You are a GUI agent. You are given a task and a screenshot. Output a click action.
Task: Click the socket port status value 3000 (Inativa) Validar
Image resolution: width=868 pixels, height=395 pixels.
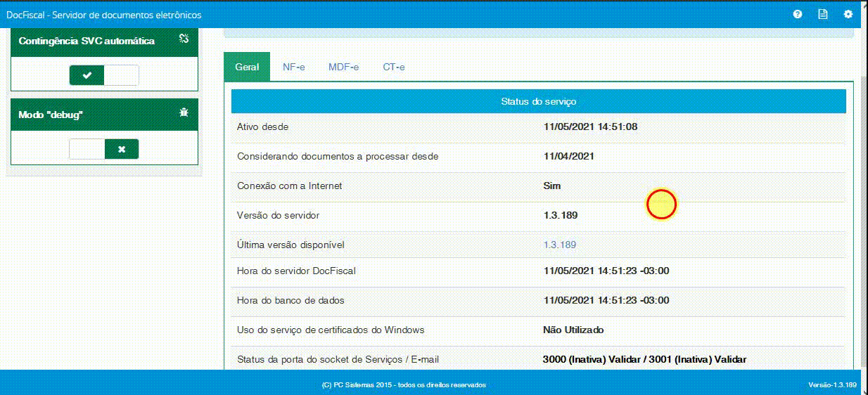(x=644, y=359)
